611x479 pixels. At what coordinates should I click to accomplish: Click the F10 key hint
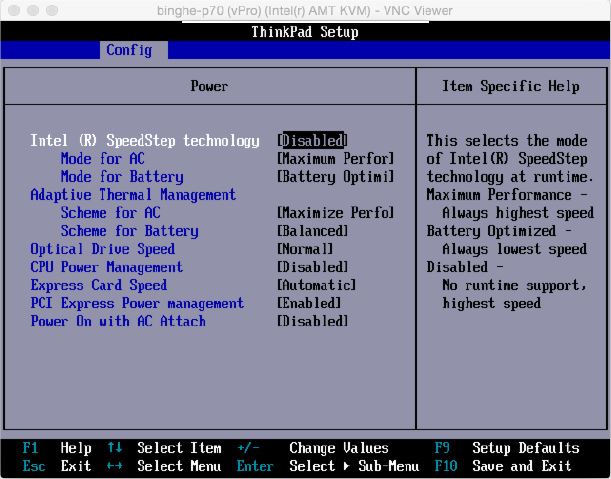click(x=446, y=466)
